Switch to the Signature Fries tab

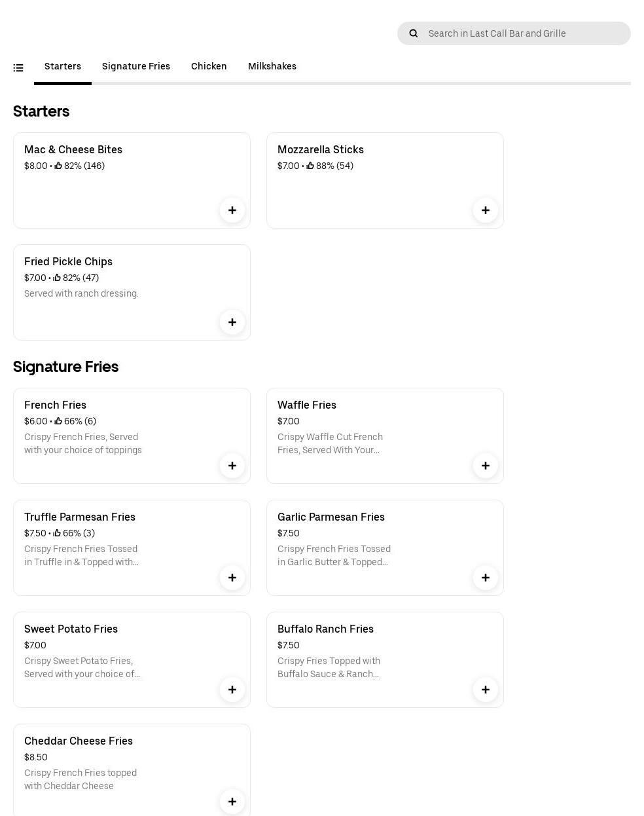(x=136, y=66)
